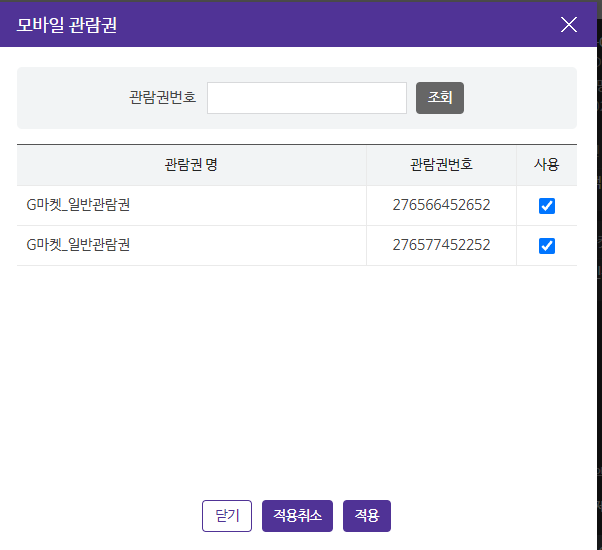Close the 모바일 관람권 dialog with X
This screenshot has height=550, width=602.
569,25
